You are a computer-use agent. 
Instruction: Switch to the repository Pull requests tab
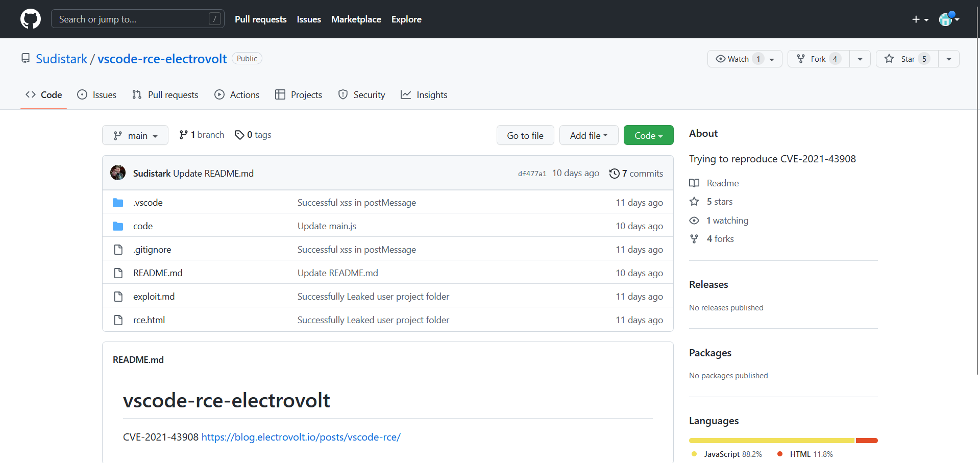coord(165,94)
